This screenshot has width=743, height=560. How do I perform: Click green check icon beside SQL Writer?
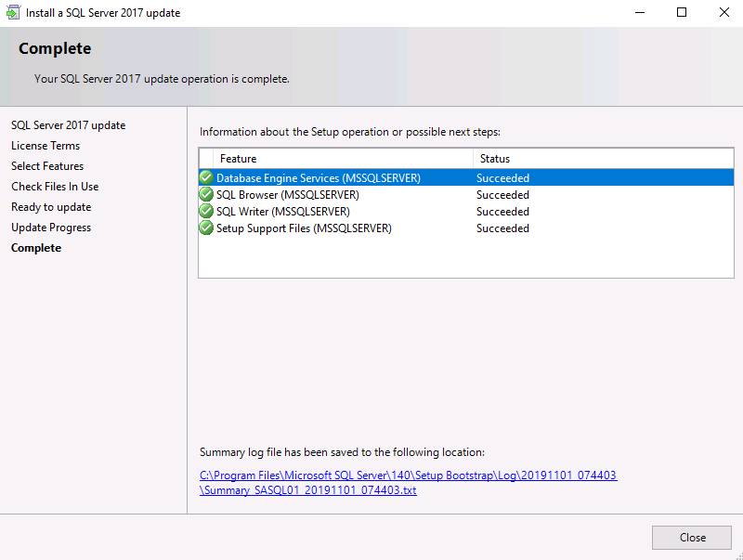(206, 211)
